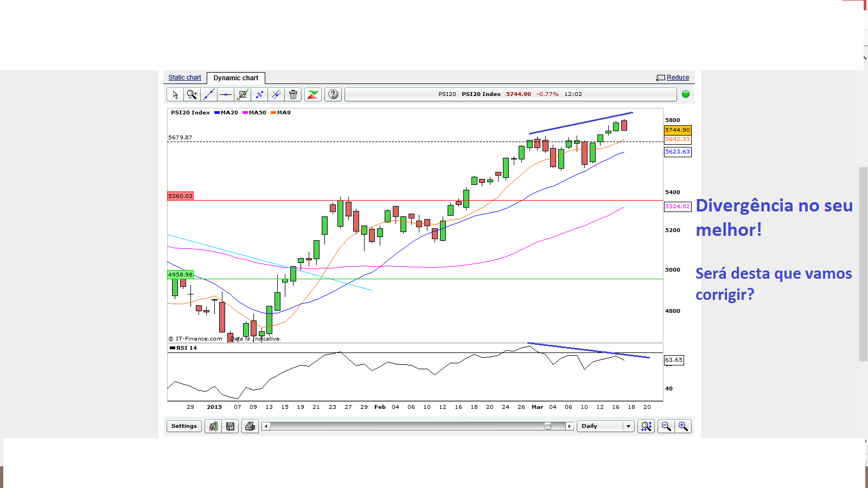
Task: Click the candlestick chart style icon
Action: [x=213, y=426]
